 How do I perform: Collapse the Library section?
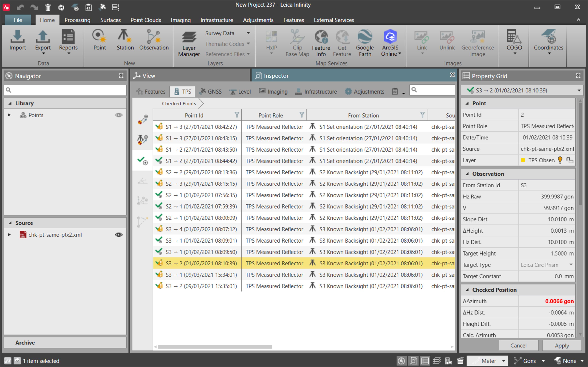(10, 103)
